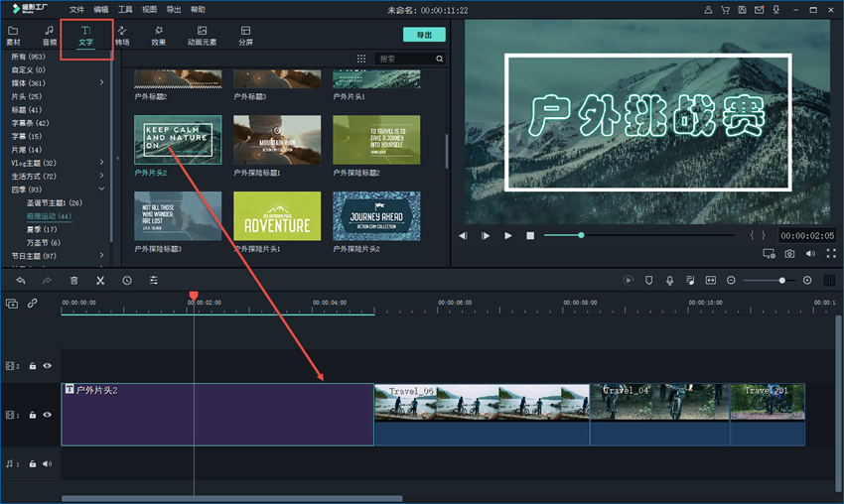
Task: Record voiceover with microphone icon
Action: [669, 280]
